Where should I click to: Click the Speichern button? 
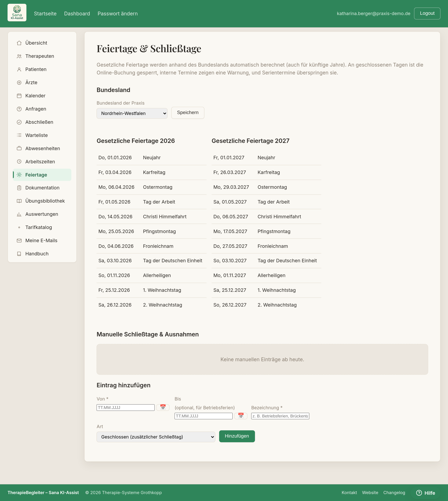pos(188,113)
